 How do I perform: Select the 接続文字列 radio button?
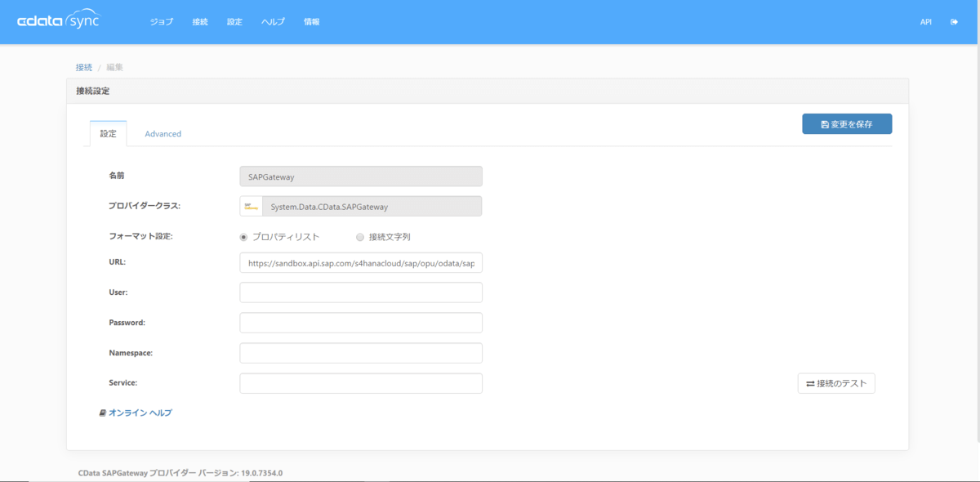tap(359, 236)
